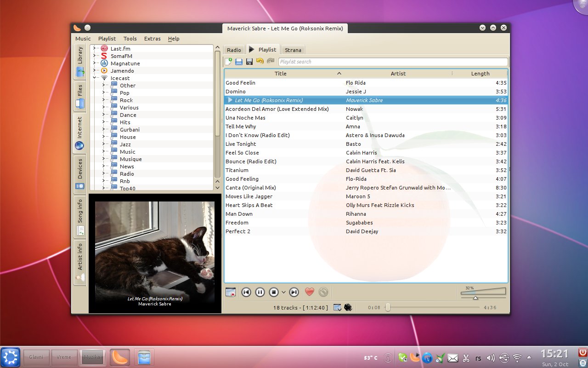Switch to the Strana playlist tab
This screenshot has height=368, width=588.
click(293, 50)
